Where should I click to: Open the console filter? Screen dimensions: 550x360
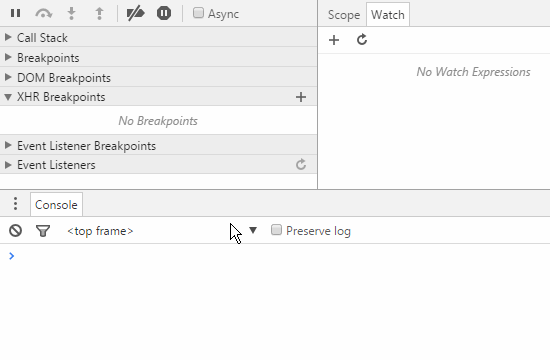(43, 231)
